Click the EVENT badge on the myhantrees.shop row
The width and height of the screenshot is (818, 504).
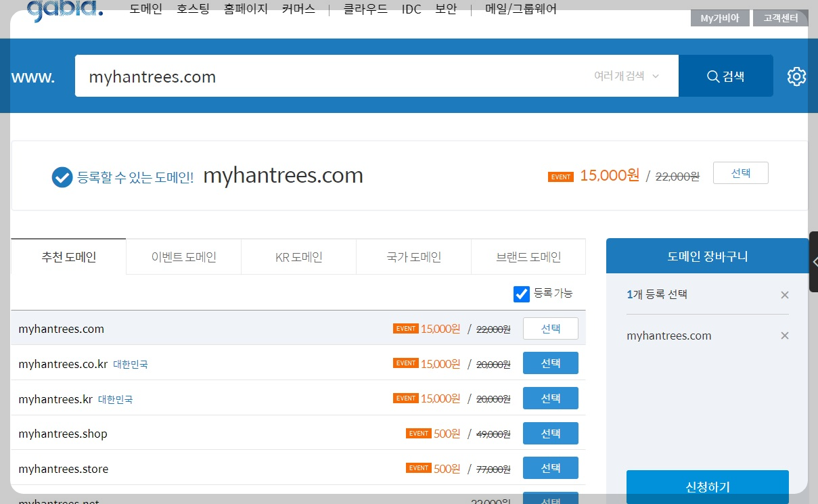click(x=418, y=433)
